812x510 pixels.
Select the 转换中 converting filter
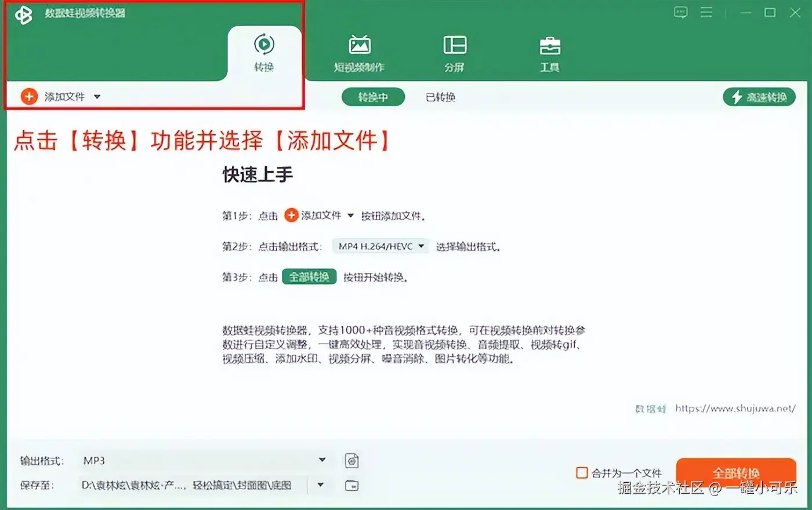[x=373, y=97]
